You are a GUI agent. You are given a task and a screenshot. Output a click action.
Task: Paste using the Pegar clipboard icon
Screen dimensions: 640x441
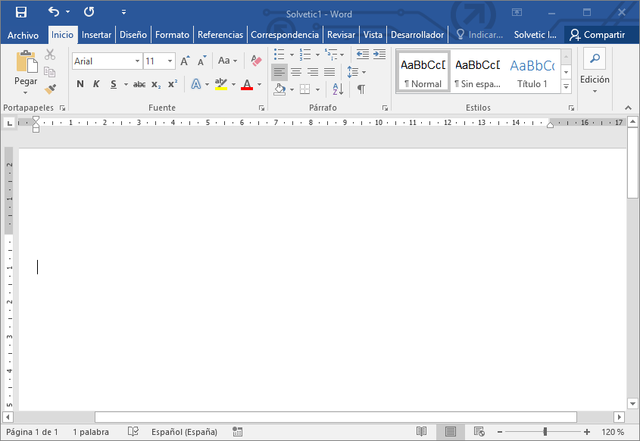click(x=26, y=62)
